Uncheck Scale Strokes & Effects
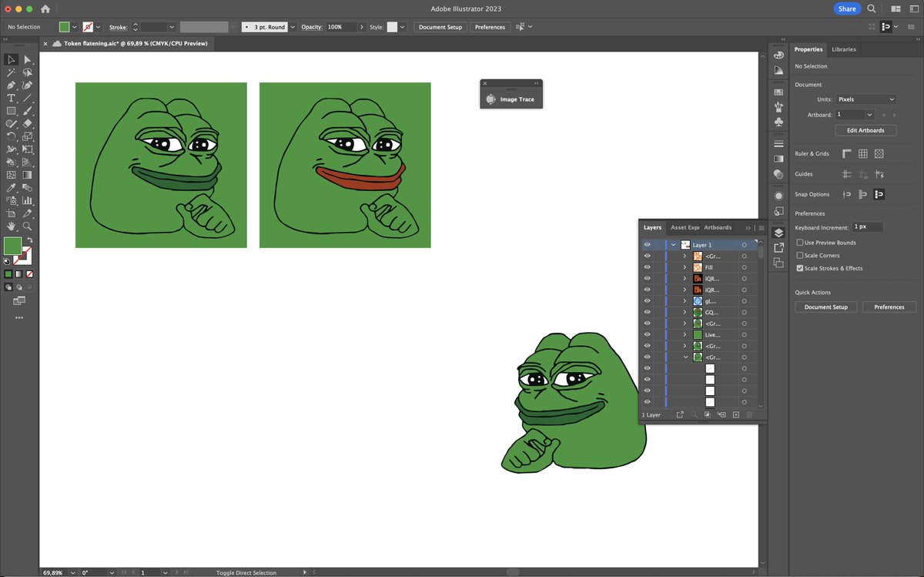The image size is (924, 577). [x=799, y=268]
